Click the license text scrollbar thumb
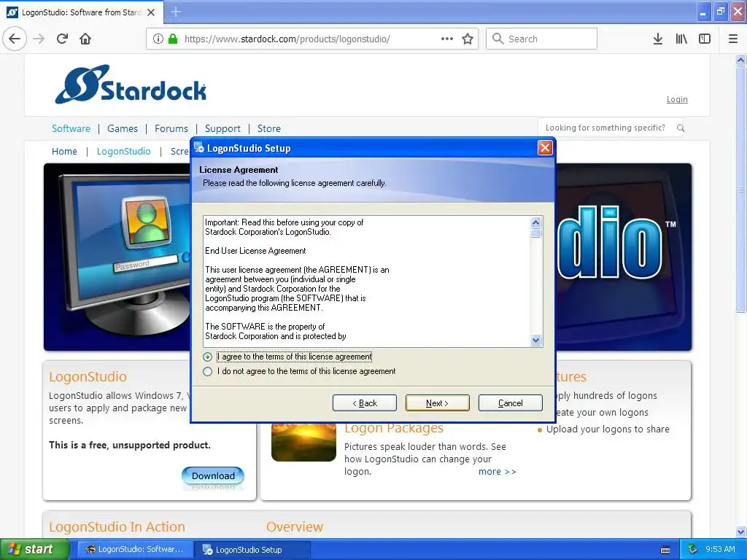 tap(536, 233)
